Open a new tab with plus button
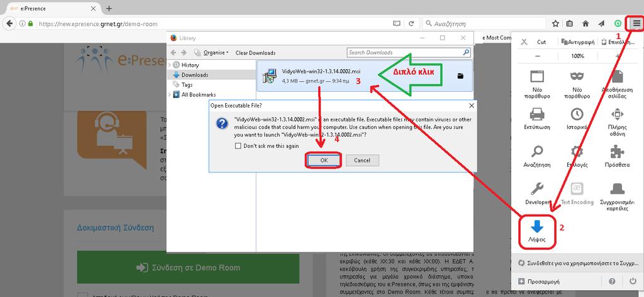The height and width of the screenshot is (297, 644). pos(109,8)
